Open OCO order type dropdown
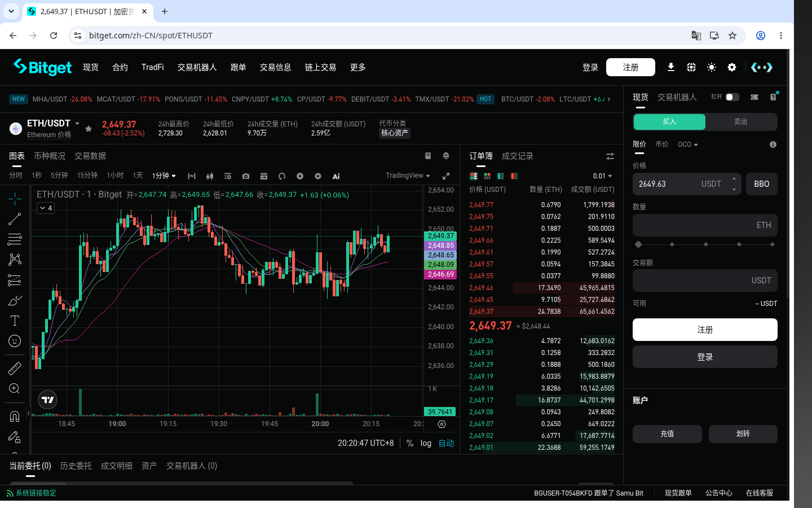Viewport: 812px width, 508px height. pos(687,144)
